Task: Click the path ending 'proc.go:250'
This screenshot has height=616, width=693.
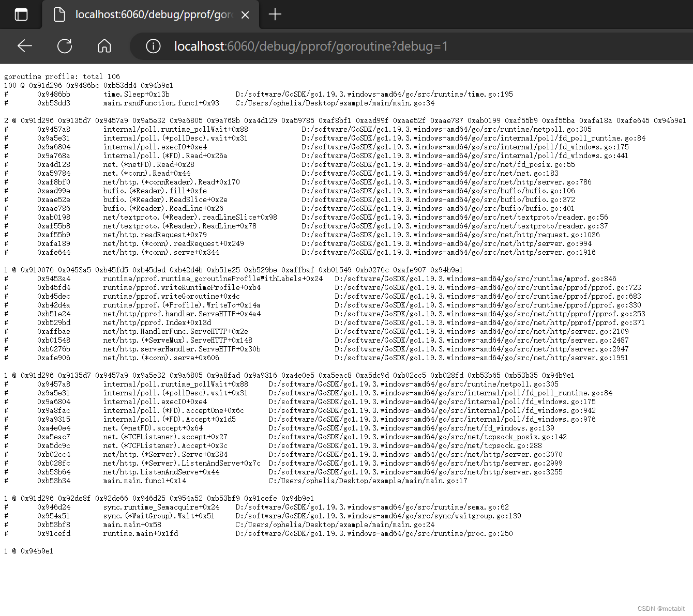Action: pyautogui.click(x=374, y=533)
